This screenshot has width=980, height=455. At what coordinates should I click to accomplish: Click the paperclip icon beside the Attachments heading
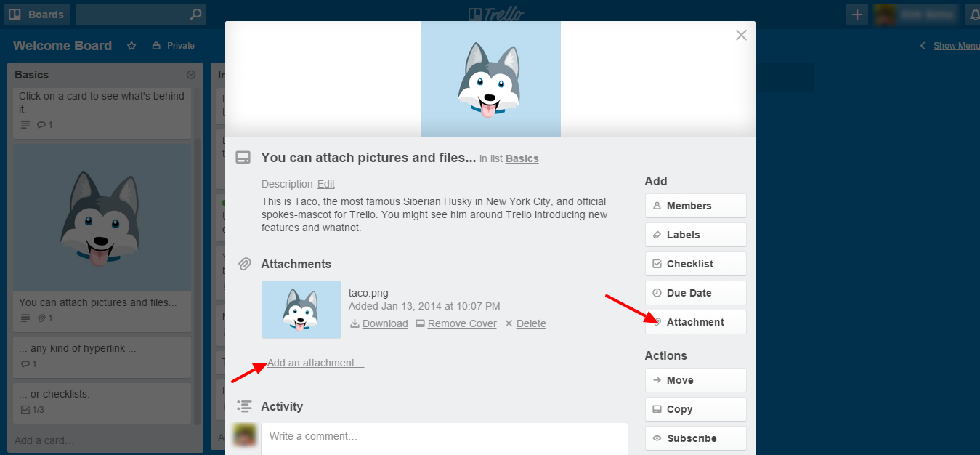244,264
